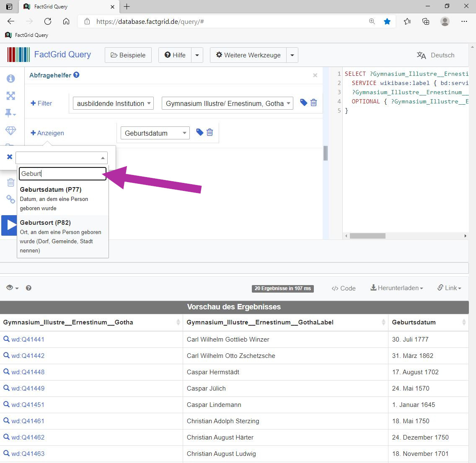Expand the ausbildende Institution dropdown
Image resolution: width=476 pixels, height=463 pixels.
click(113, 103)
